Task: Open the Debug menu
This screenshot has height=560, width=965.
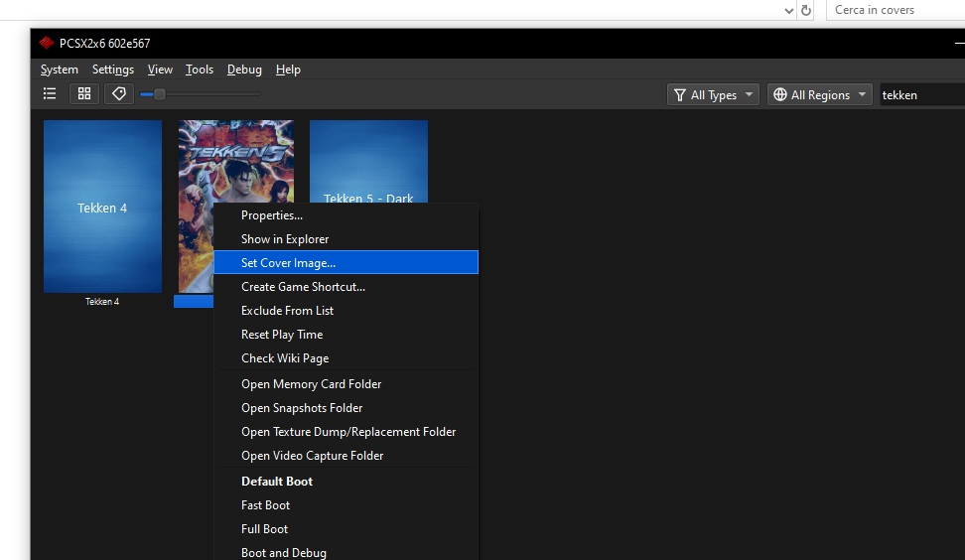Action: coord(244,70)
